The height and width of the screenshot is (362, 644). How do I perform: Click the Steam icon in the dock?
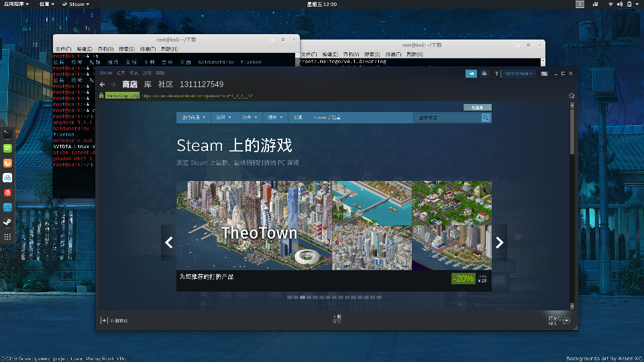7,222
